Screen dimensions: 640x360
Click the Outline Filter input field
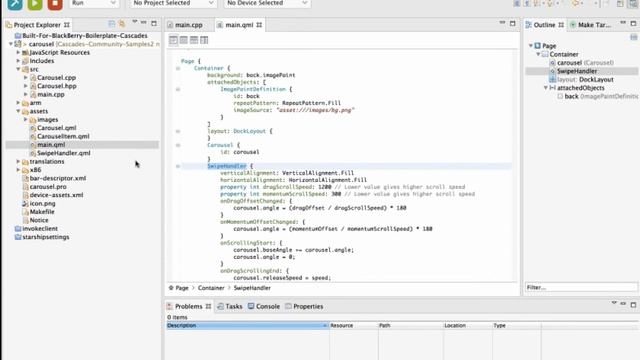click(x=581, y=287)
